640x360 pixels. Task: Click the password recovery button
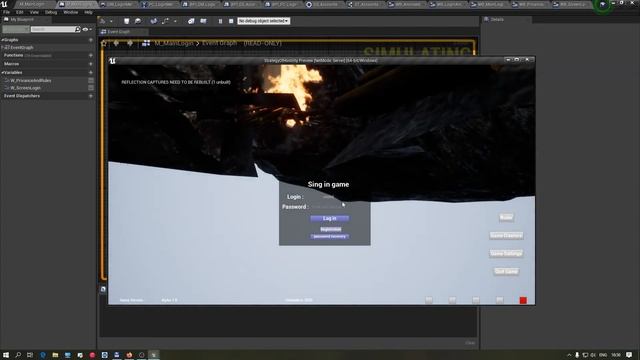click(x=329, y=237)
